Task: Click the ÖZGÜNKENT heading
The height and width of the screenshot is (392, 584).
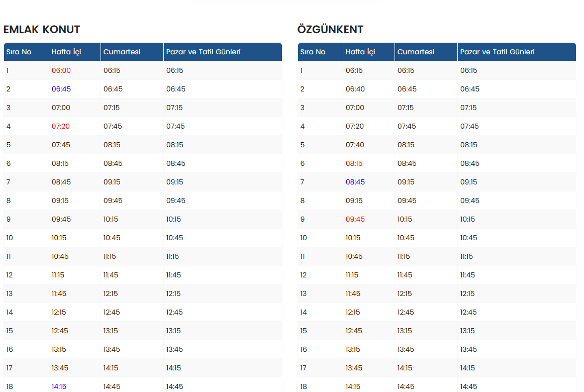Action: pos(330,29)
